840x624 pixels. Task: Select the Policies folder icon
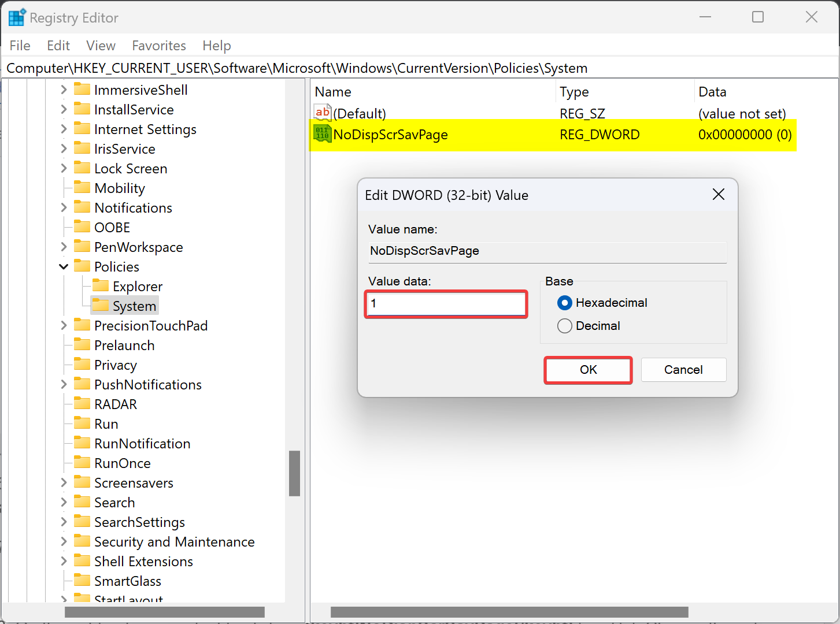pos(83,266)
